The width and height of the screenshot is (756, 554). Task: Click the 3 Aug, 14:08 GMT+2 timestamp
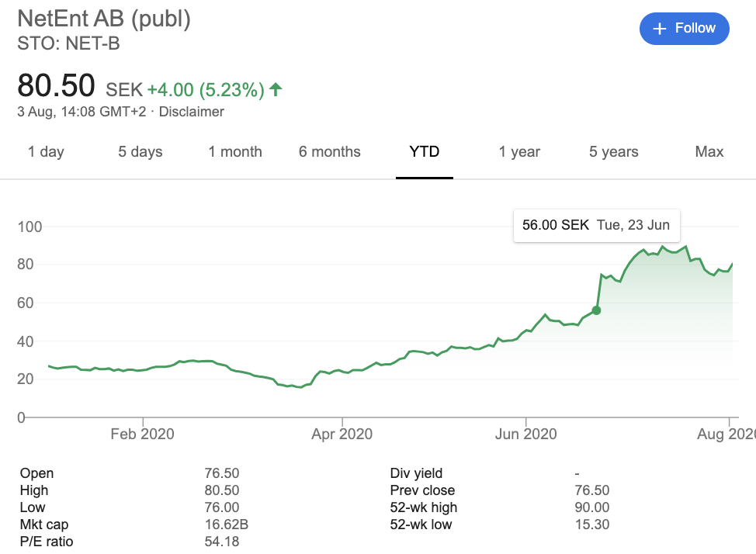click(81, 112)
